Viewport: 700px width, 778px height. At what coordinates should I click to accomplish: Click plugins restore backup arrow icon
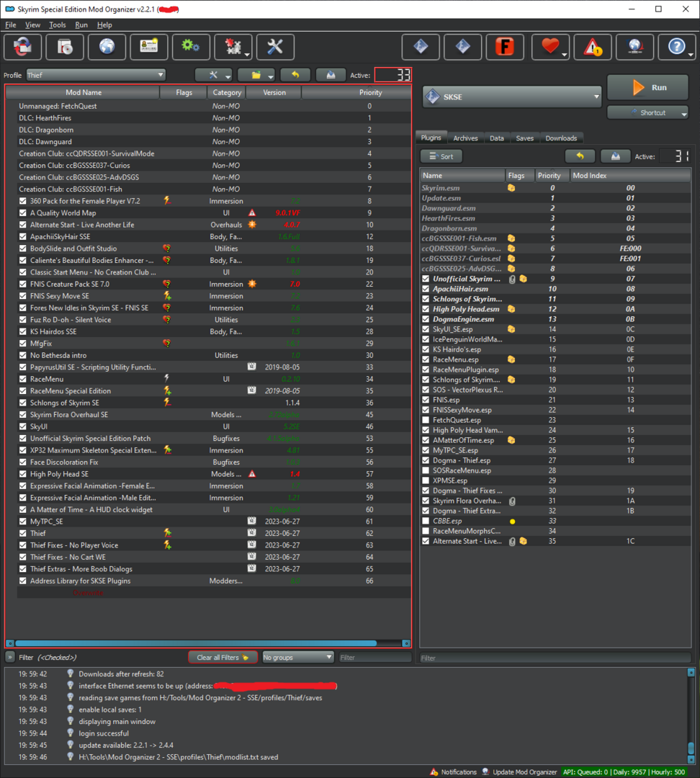[580, 156]
